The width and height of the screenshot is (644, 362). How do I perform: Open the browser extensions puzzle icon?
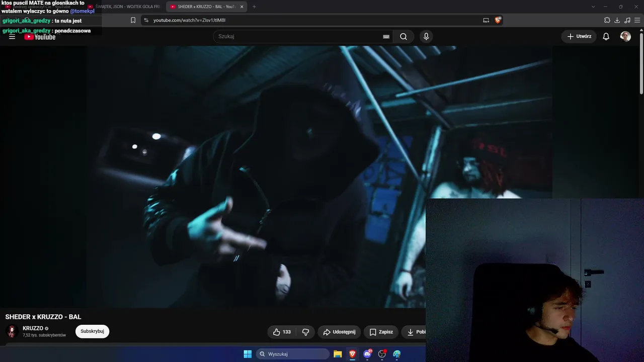607,20
